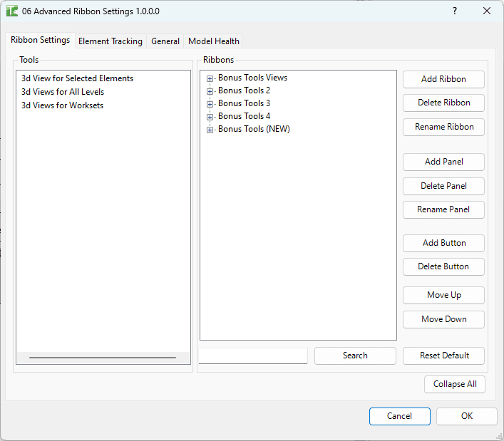Switch to the Model Health tab
Screen dimensions: 504x441
214,41
